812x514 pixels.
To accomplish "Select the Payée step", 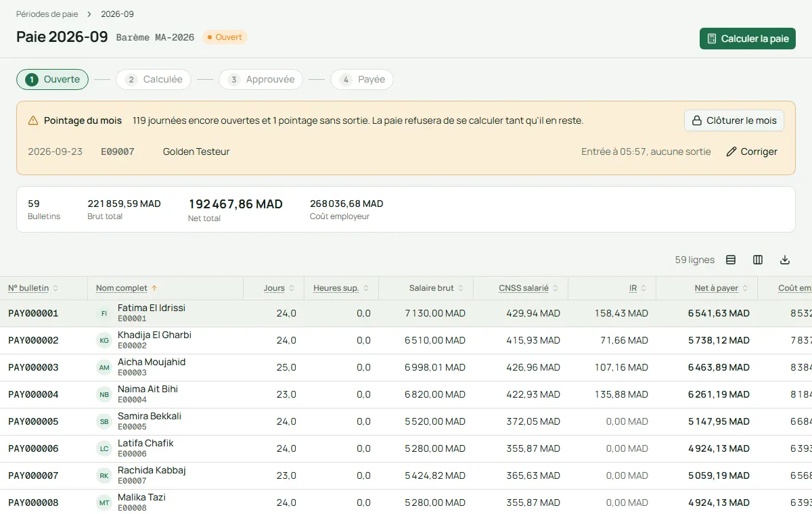I will click(362, 79).
